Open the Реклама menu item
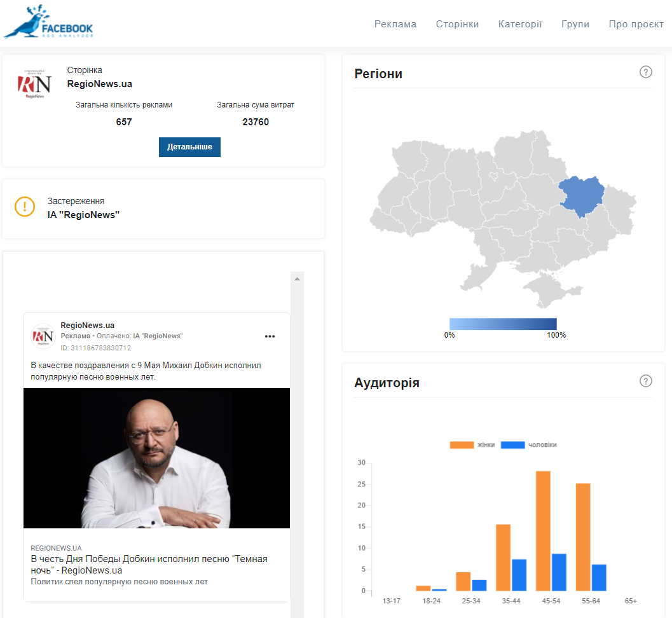The image size is (672, 618). [x=395, y=24]
